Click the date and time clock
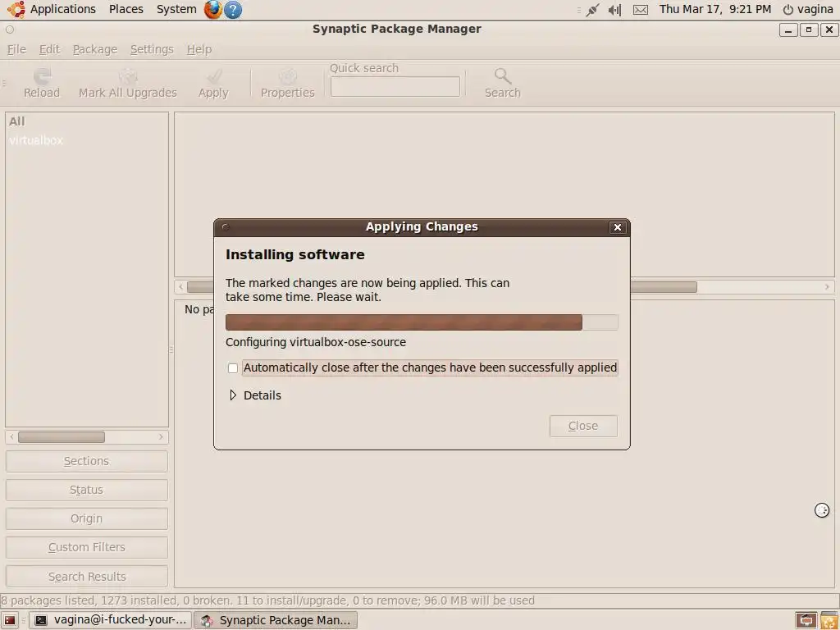 coord(715,9)
